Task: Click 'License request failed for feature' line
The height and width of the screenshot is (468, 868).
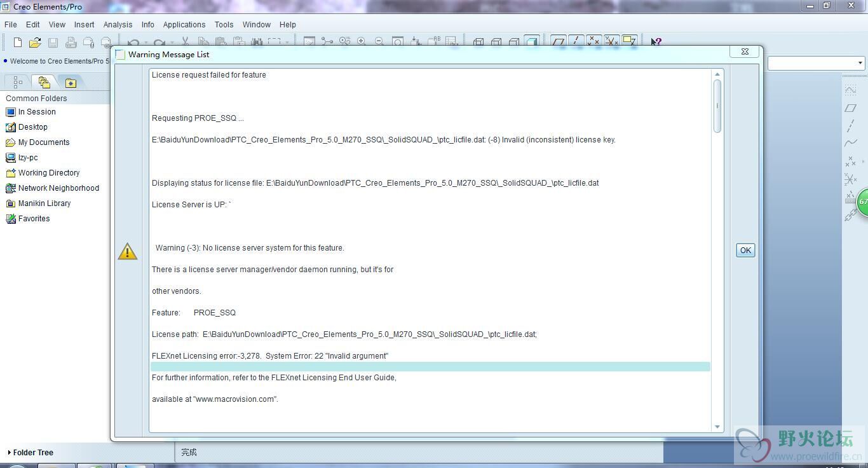Action: pos(209,75)
